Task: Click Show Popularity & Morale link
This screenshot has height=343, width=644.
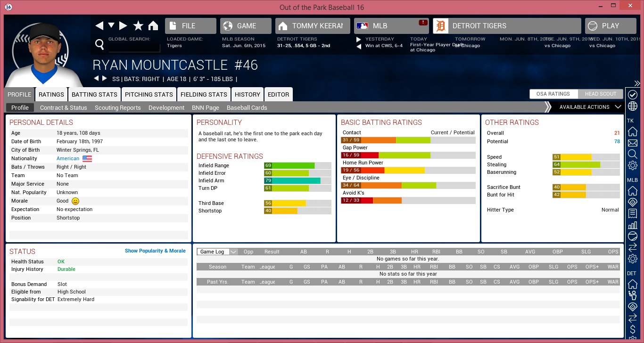Action: pos(155,251)
